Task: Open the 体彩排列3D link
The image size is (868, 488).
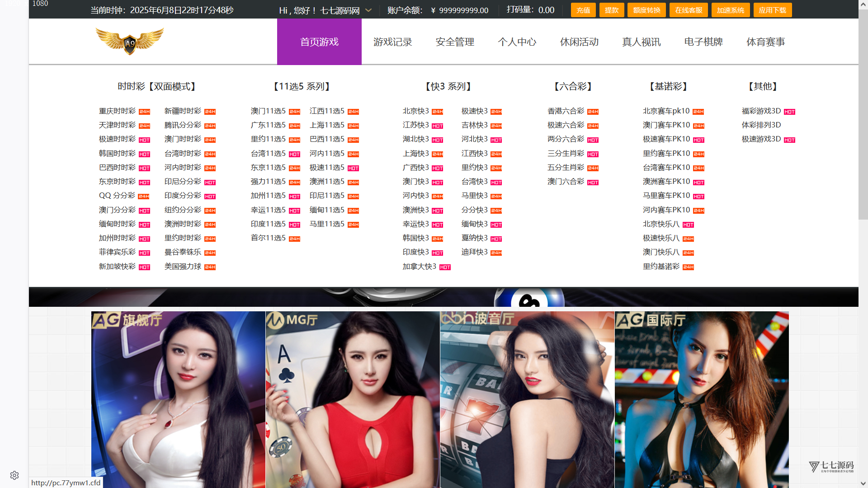Action: [761, 125]
